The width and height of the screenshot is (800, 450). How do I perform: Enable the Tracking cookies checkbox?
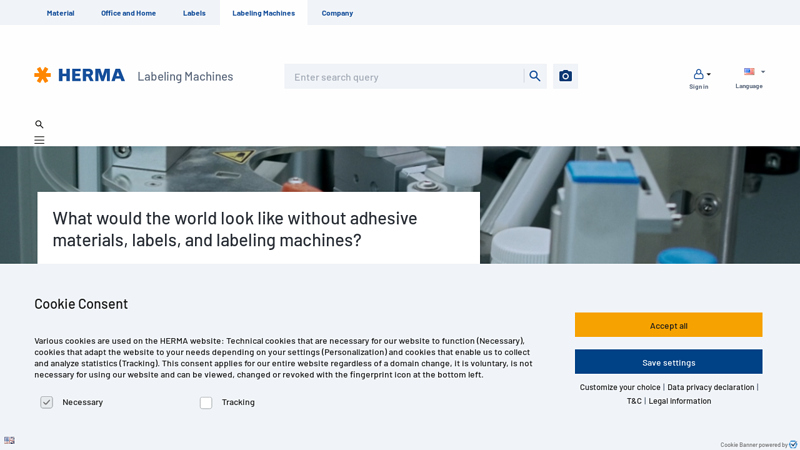pos(206,402)
